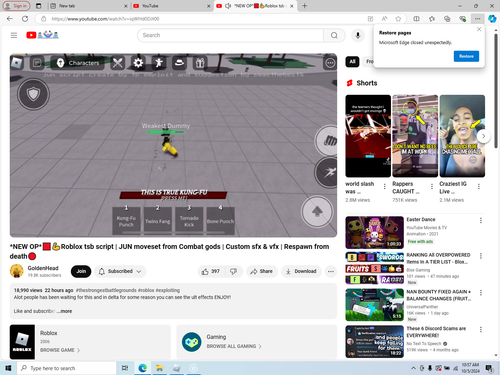Viewport: 500px width, 375px height.
Task: Open options for world slash short
Action: pos(385,186)
